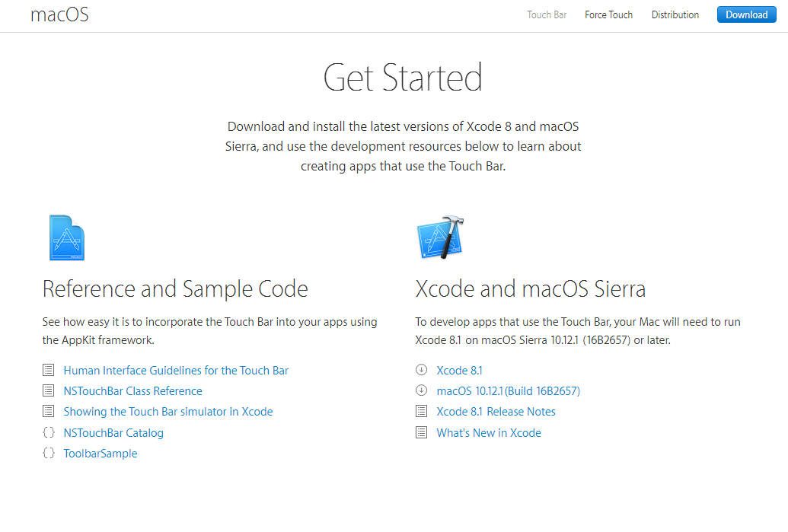The image size is (788, 532).
Task: Click the blueprint document icon above Reference and Sample Code
Action: click(66, 237)
